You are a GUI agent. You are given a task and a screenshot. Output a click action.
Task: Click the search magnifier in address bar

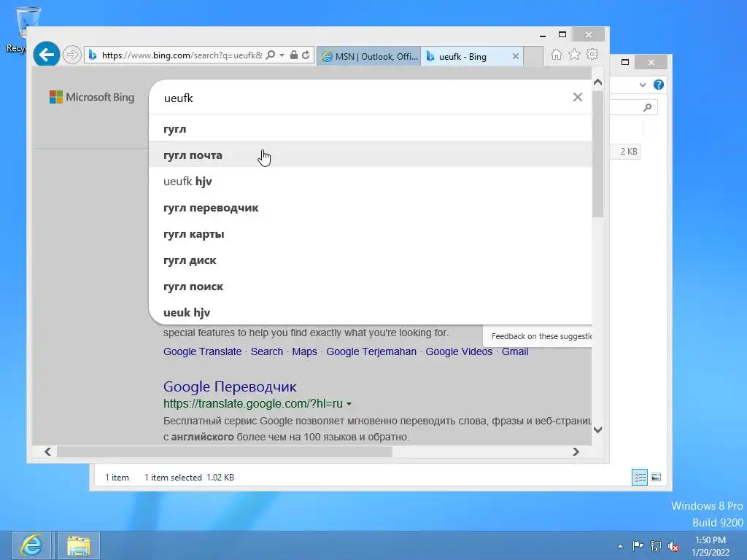271,55
